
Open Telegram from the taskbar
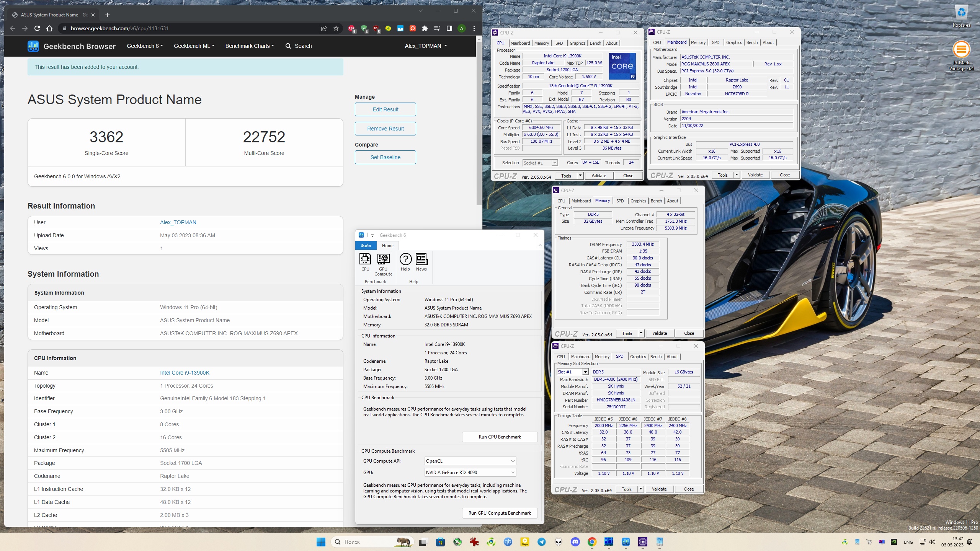[x=542, y=542]
